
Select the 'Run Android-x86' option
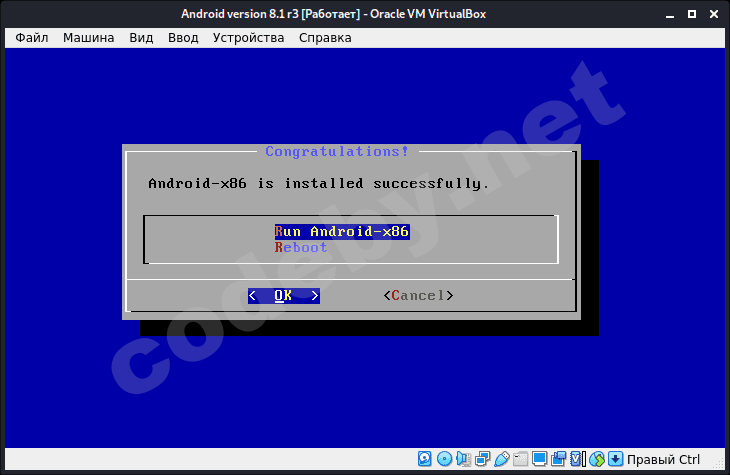[x=342, y=231]
